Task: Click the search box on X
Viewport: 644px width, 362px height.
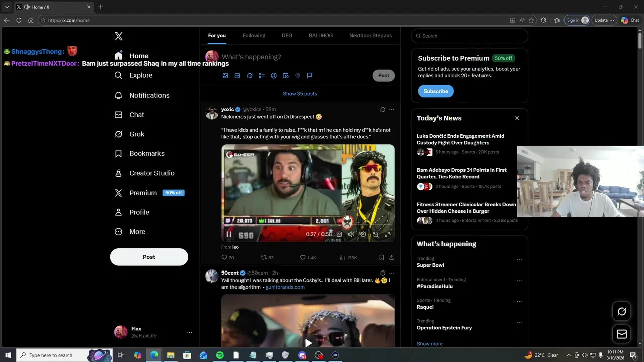Action: click(x=469, y=36)
